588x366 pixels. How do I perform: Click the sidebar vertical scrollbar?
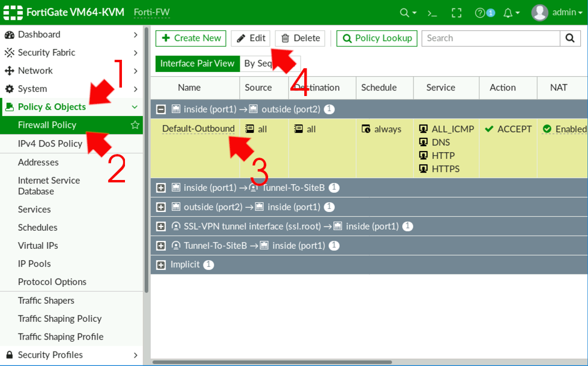pos(147,159)
